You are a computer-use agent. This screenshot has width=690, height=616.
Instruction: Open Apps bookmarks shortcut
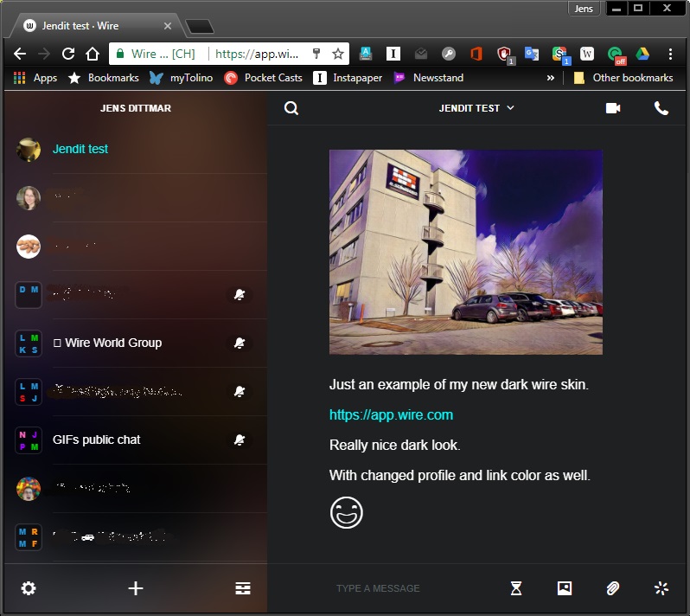(35, 78)
